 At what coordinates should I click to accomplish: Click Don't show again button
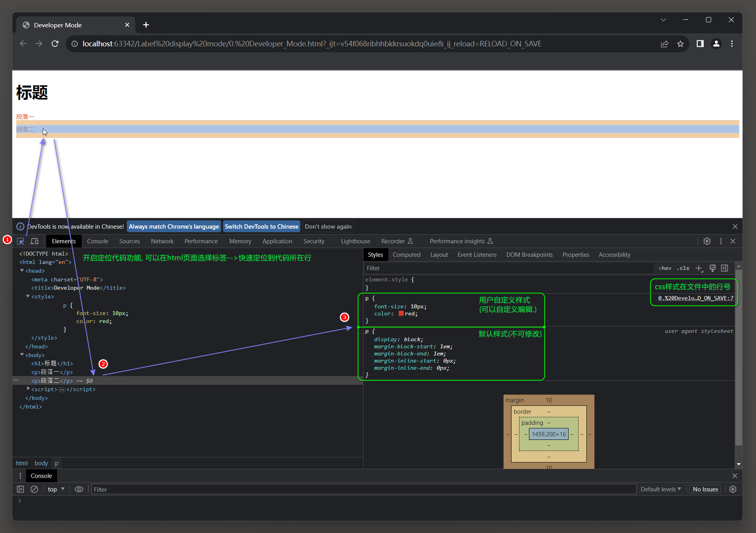point(328,227)
